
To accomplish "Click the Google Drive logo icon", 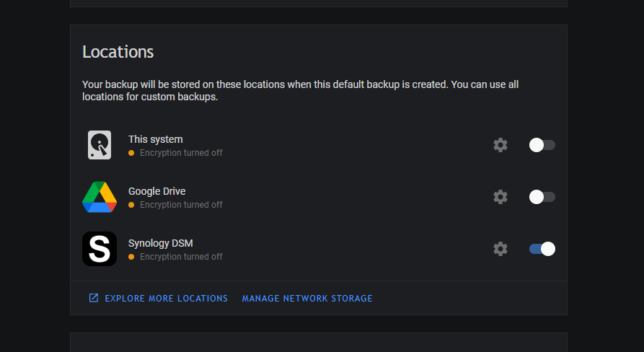I will coord(100,197).
